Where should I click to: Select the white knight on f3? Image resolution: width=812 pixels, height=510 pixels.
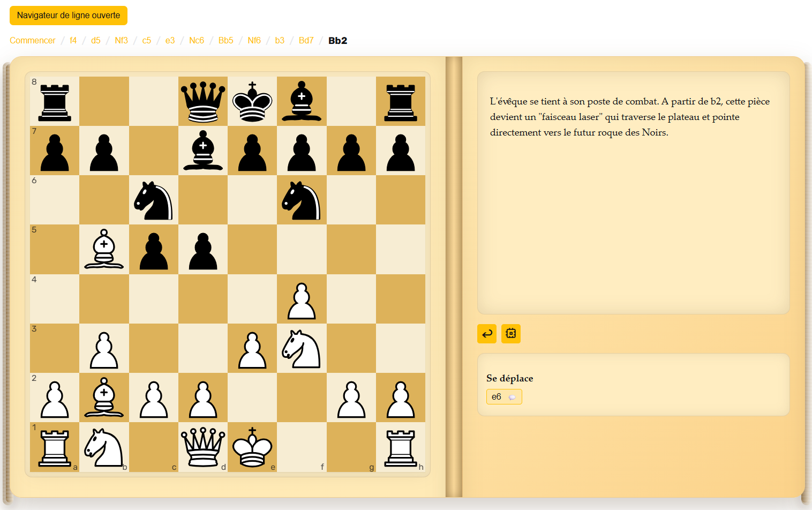point(302,348)
